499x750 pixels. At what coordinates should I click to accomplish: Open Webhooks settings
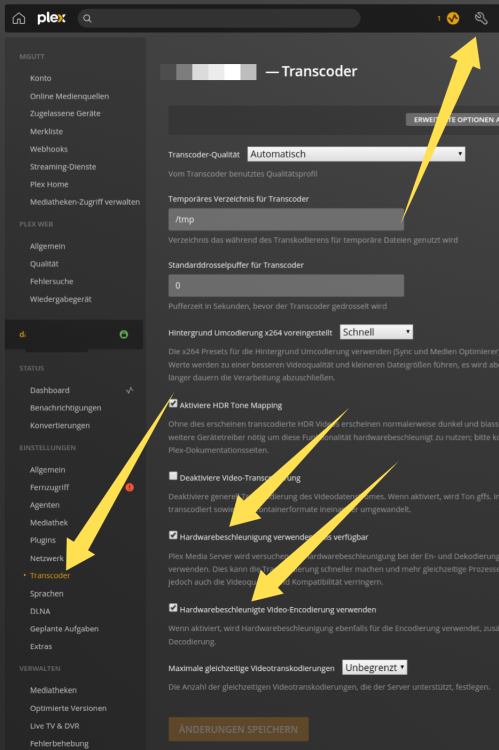(49, 149)
